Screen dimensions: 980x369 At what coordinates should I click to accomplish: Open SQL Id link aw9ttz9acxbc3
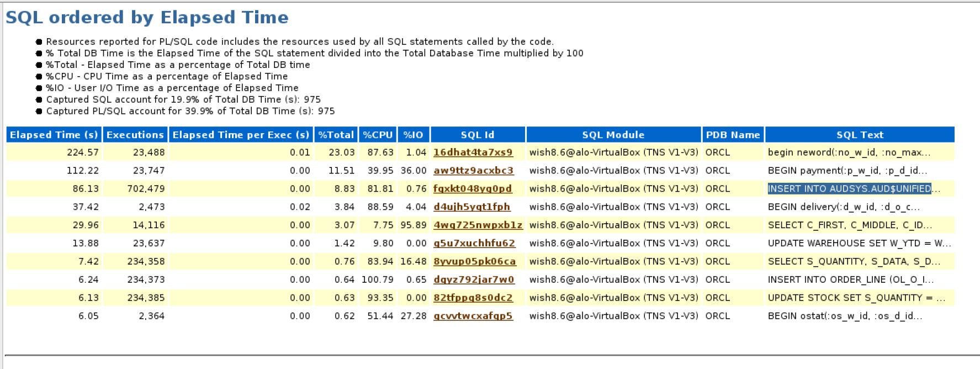point(473,171)
